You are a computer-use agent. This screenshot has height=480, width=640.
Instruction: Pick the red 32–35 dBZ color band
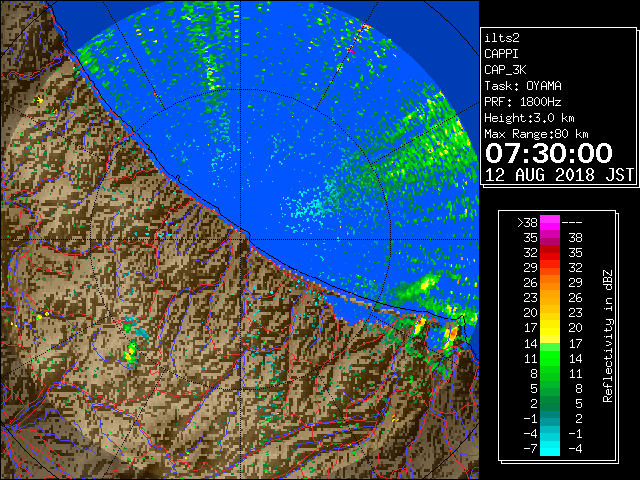[x=550, y=253]
